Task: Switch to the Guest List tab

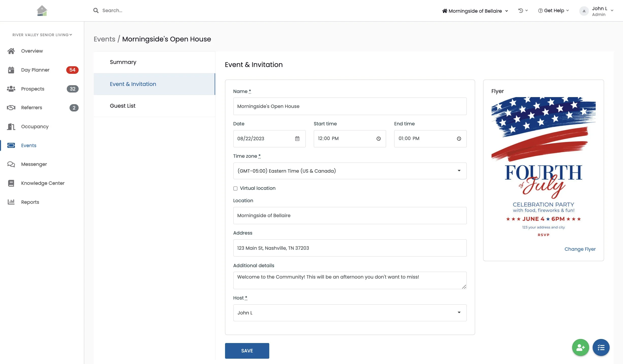Action: point(123,106)
